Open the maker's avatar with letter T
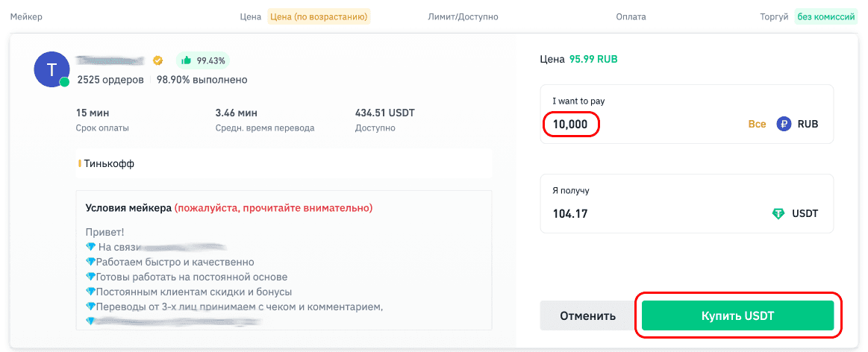The height and width of the screenshot is (352, 868). pyautogui.click(x=51, y=69)
